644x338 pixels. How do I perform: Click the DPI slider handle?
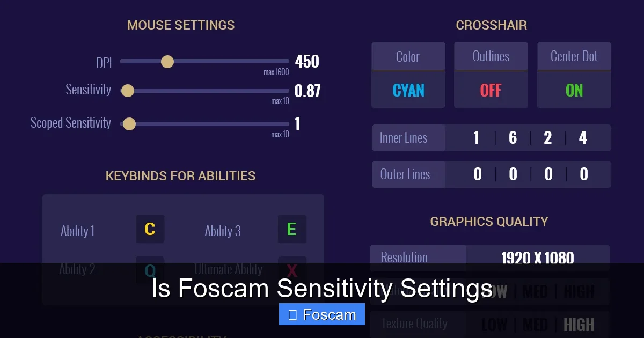point(167,62)
